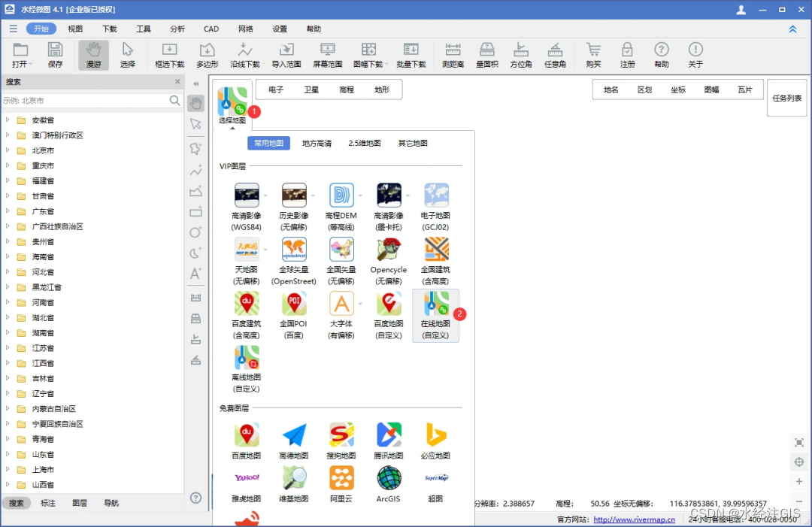Image resolution: width=812 pixels, height=527 pixels.
Task: Choose 全球矢量 (OpenStreet) layer
Action: click(294, 261)
